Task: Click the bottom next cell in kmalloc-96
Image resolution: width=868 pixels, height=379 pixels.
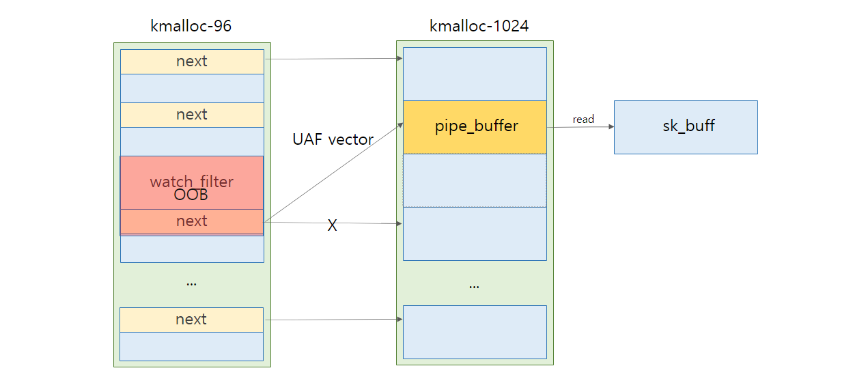Action: click(191, 320)
